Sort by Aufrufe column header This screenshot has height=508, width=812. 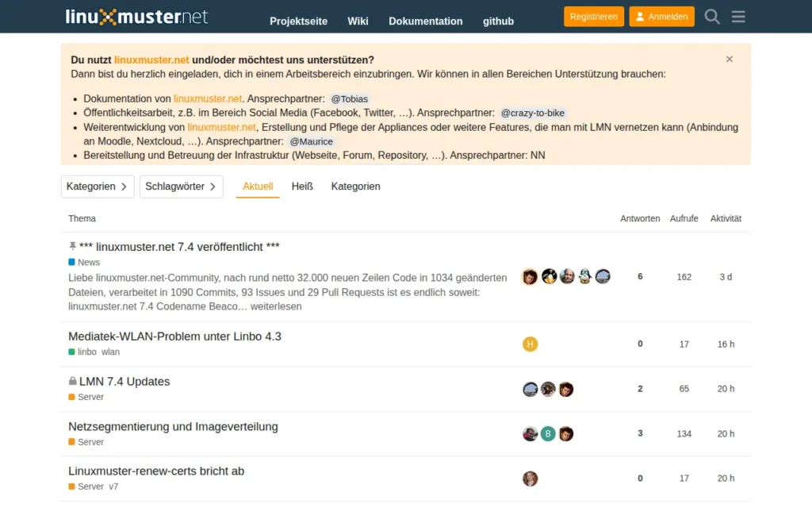click(684, 218)
